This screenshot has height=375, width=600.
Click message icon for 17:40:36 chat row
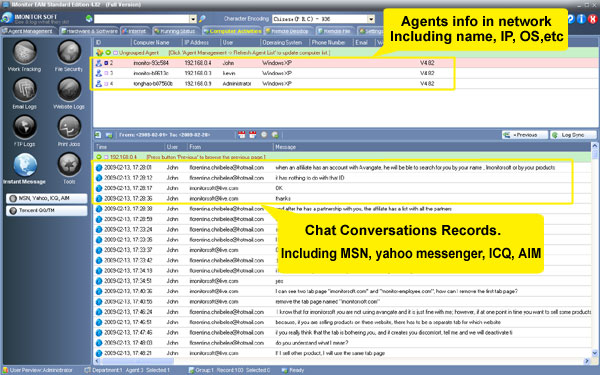point(99,291)
